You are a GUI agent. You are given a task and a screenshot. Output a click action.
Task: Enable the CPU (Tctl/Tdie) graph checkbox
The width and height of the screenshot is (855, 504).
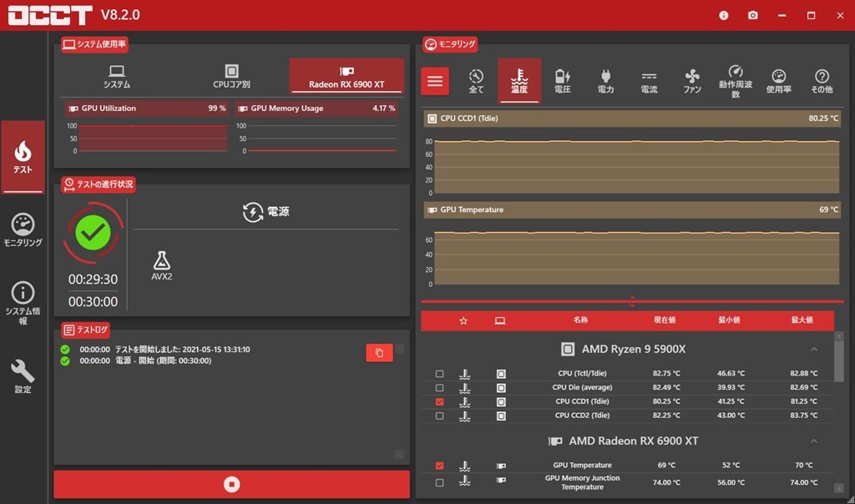(x=440, y=374)
